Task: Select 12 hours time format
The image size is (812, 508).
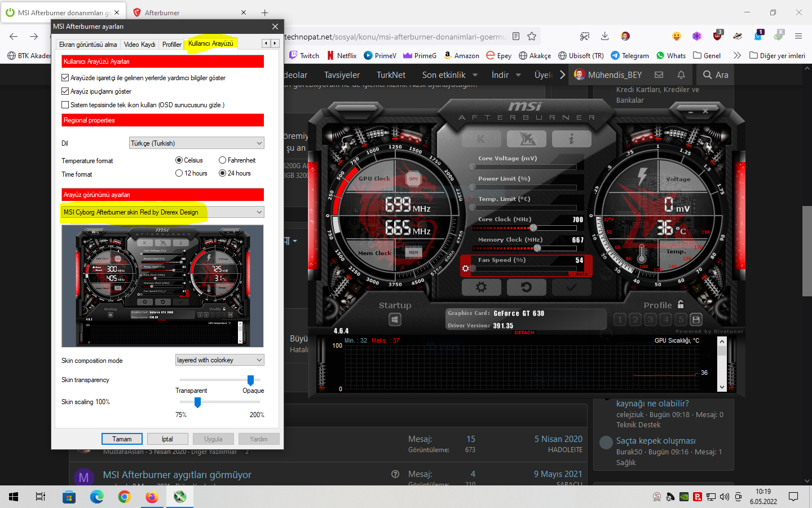Action: click(179, 173)
